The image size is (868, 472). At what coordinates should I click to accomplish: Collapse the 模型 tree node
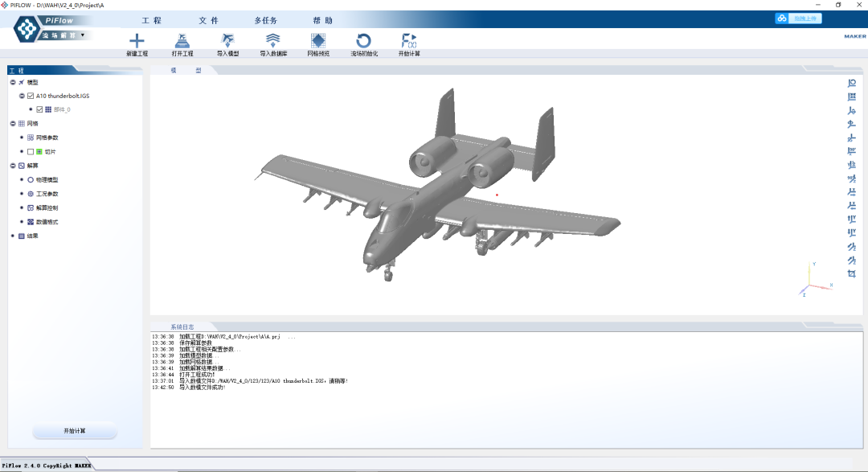(x=13, y=82)
